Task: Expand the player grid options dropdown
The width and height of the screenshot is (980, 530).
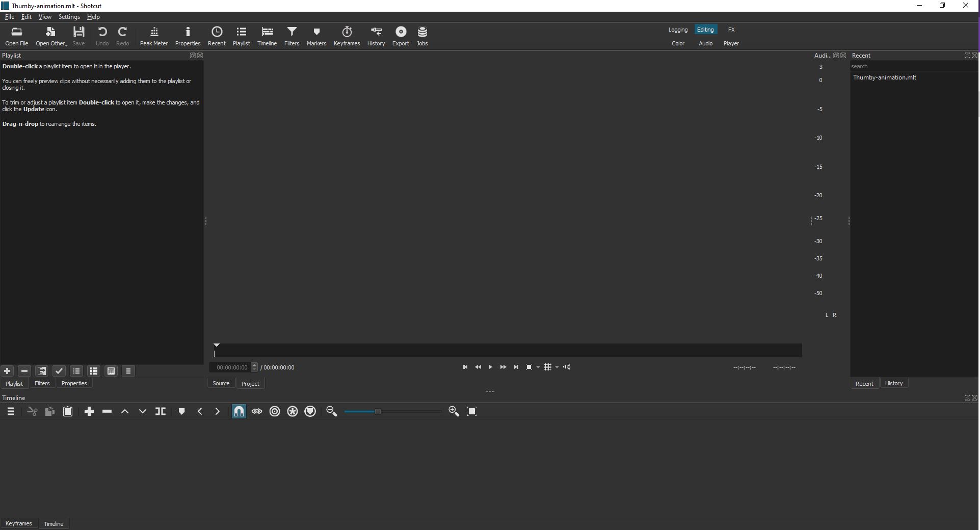Action: 557,367
